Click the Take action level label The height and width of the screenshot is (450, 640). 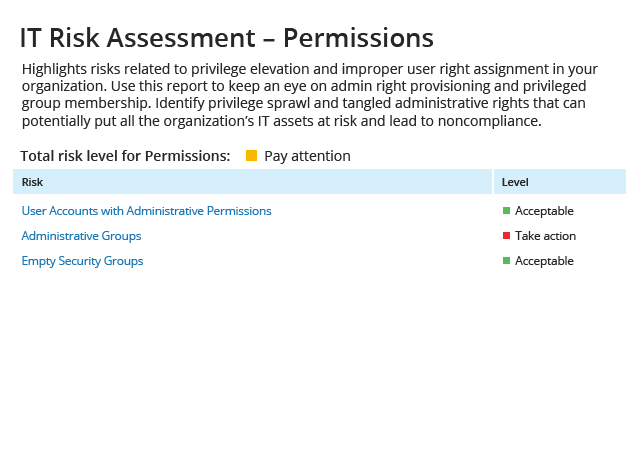coord(545,236)
